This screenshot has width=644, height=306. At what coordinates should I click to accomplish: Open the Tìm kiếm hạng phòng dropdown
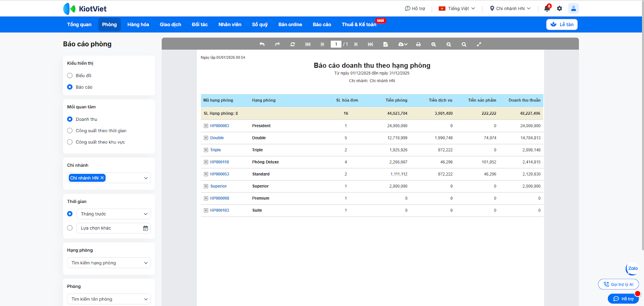pos(109,263)
